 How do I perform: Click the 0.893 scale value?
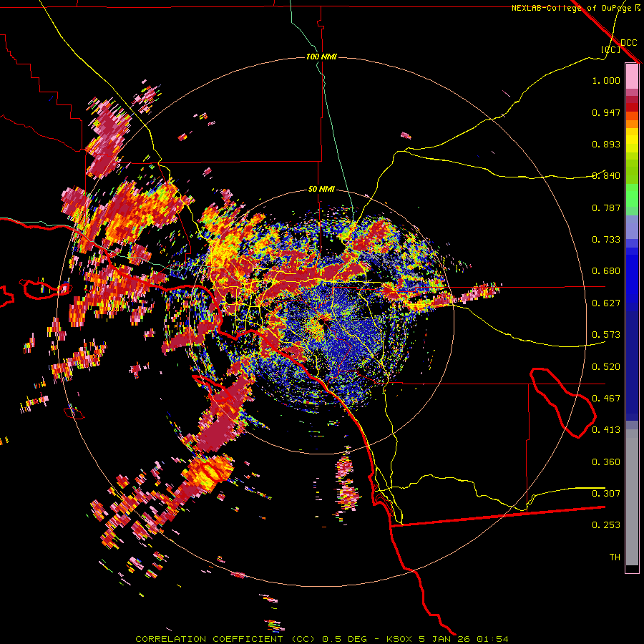point(606,144)
